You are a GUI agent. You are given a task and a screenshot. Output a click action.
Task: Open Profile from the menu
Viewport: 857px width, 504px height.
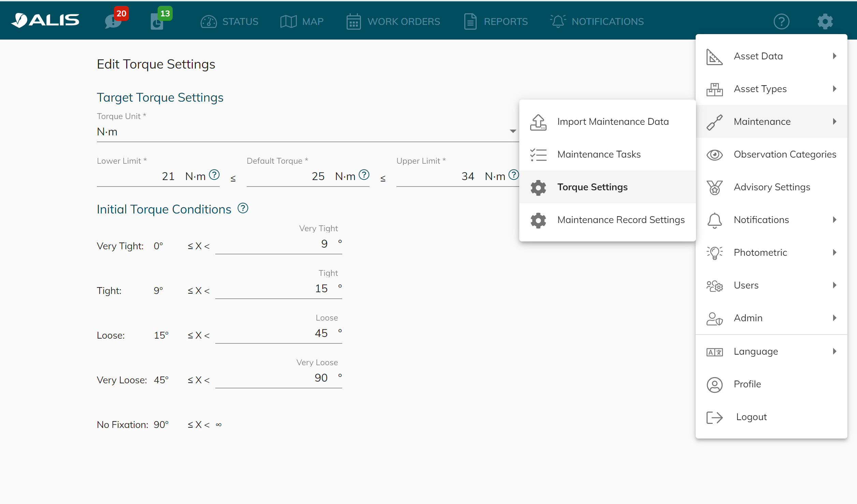click(x=747, y=384)
